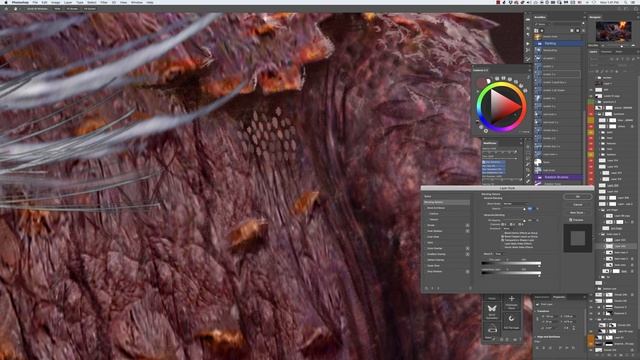Viewport: 640px width, 360px height.
Task: Select Blending Options in the styles list
Action: (x=446, y=202)
